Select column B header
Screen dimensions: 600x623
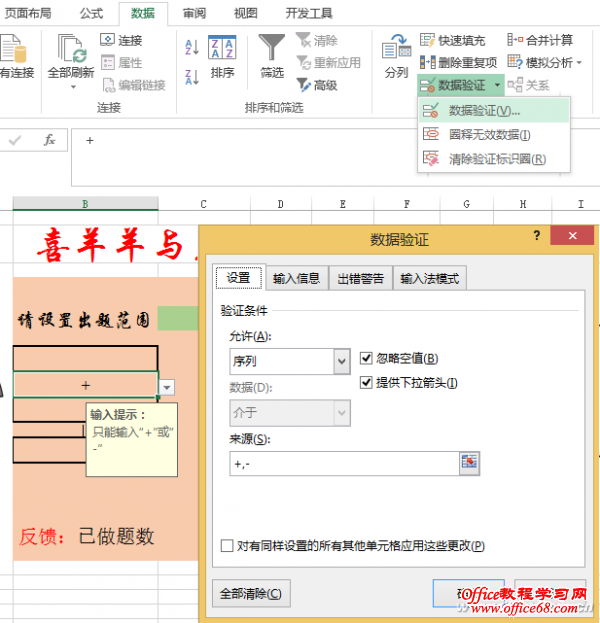coord(85,204)
